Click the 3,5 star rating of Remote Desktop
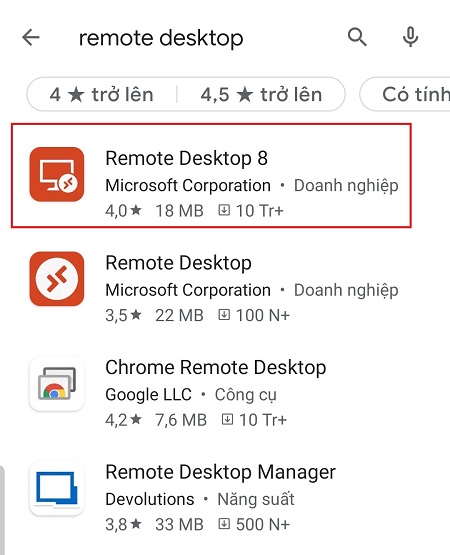 tap(124, 315)
